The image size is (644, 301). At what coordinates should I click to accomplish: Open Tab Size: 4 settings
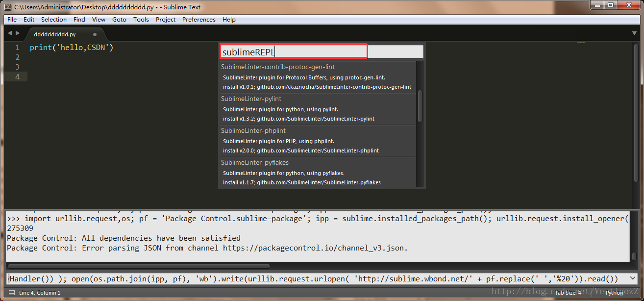[568, 293]
